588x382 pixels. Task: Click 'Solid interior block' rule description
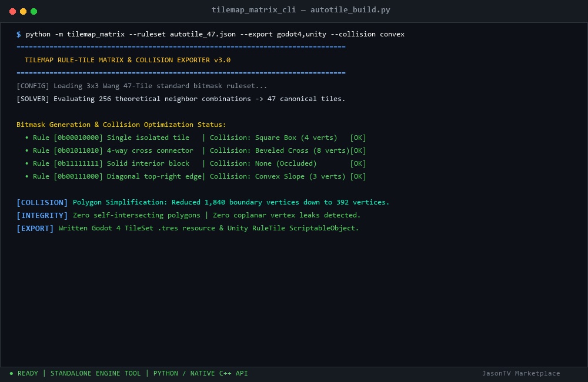pos(148,163)
